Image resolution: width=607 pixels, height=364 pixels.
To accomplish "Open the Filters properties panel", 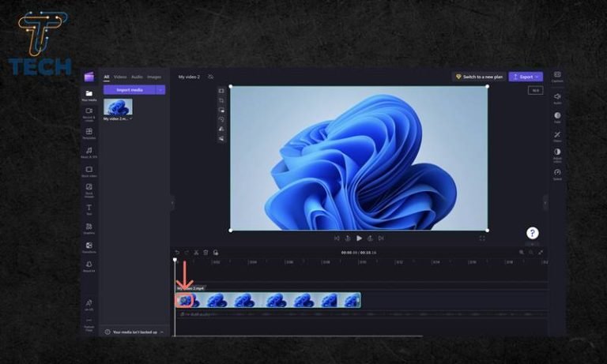I will click(557, 136).
